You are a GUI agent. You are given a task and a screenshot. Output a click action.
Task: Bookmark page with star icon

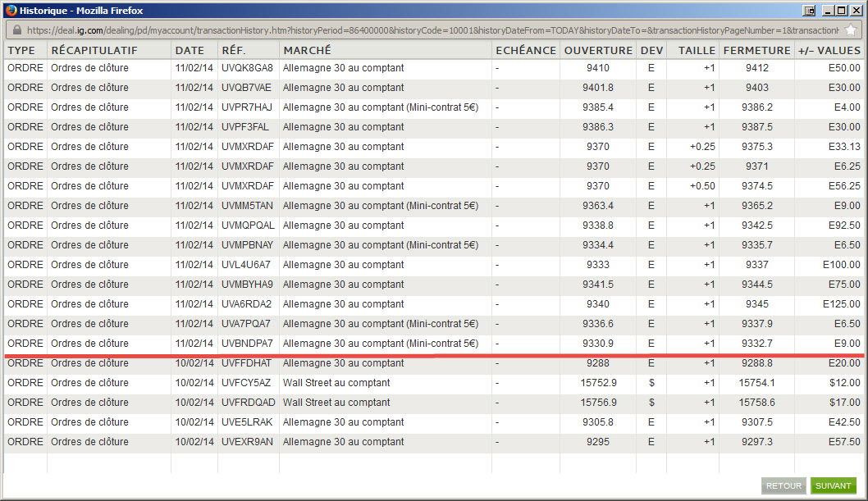(x=851, y=30)
